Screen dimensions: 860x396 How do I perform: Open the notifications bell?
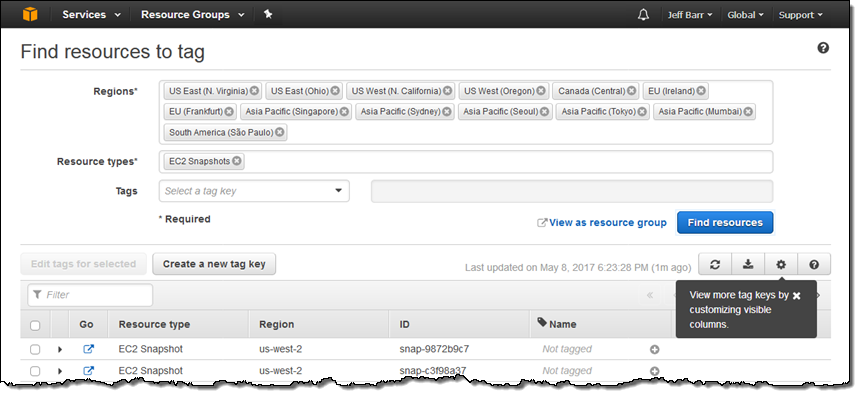(643, 15)
